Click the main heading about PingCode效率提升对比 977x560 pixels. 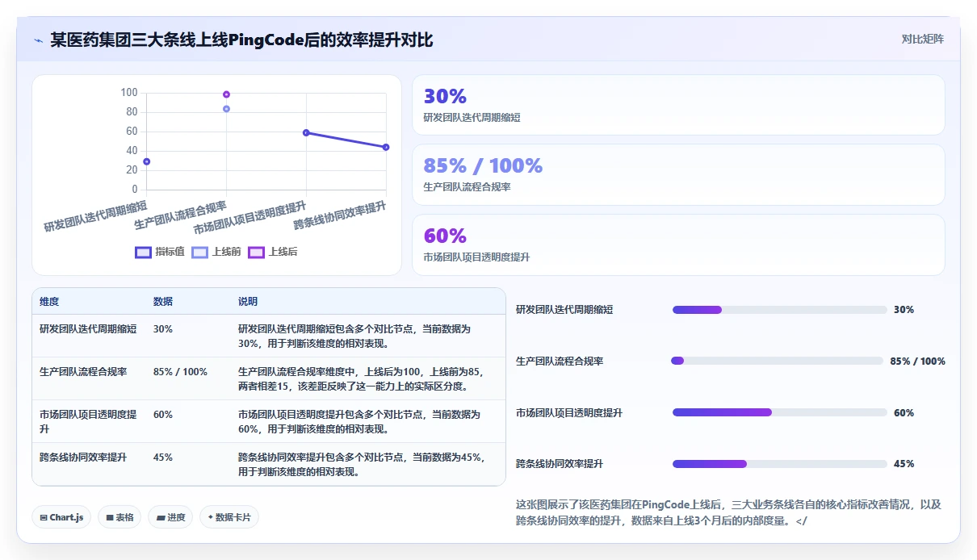coord(241,40)
